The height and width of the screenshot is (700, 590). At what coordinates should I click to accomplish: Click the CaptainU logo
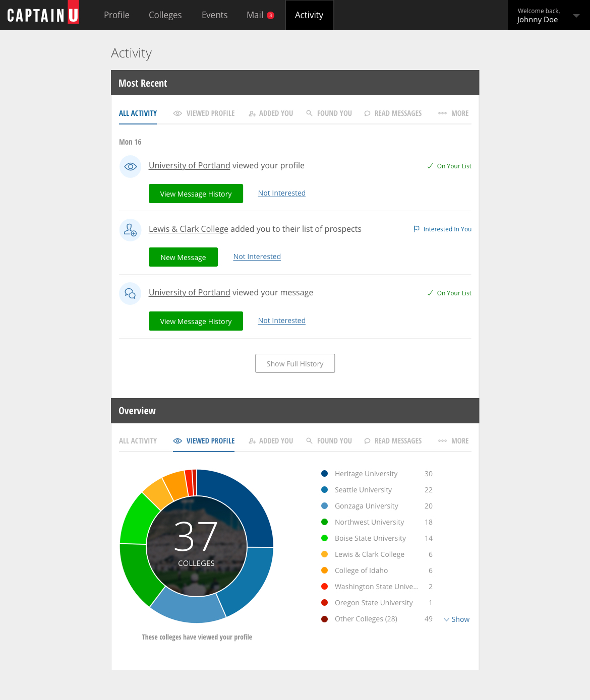[43, 14]
